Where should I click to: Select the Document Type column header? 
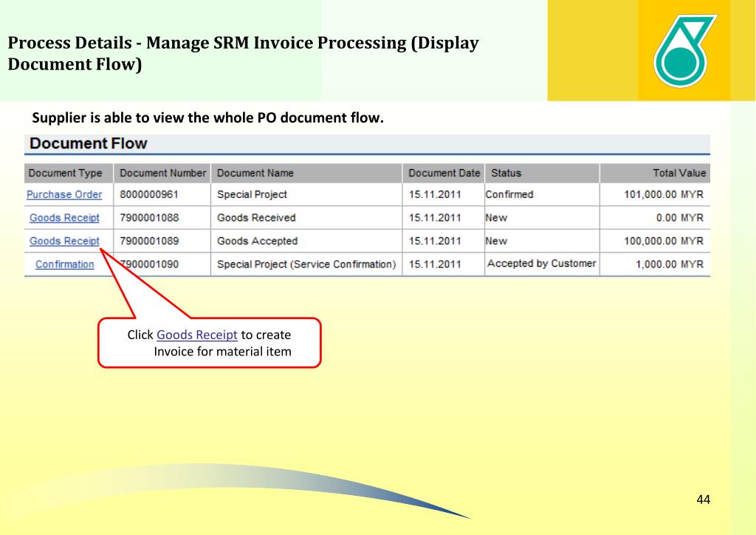point(69,173)
